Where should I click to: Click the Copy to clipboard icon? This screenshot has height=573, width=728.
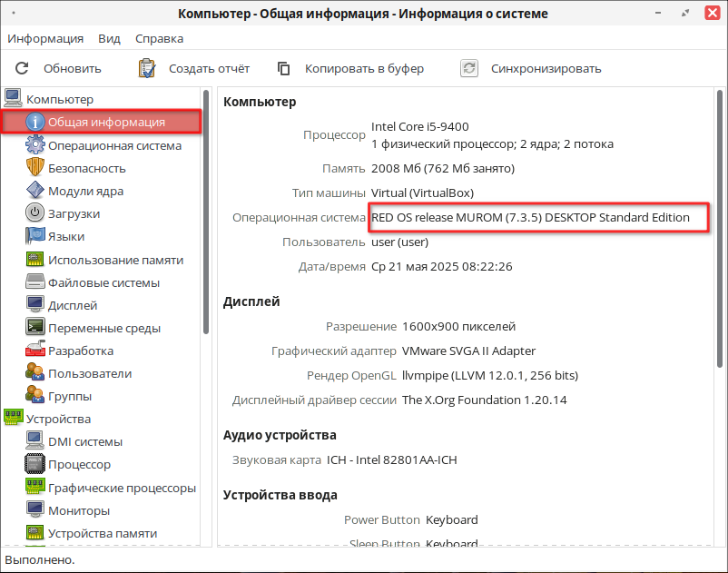click(283, 68)
